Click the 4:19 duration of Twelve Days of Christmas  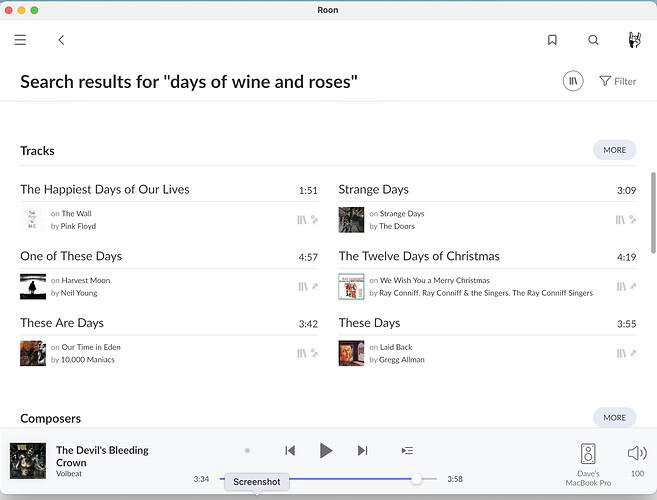tap(626, 257)
